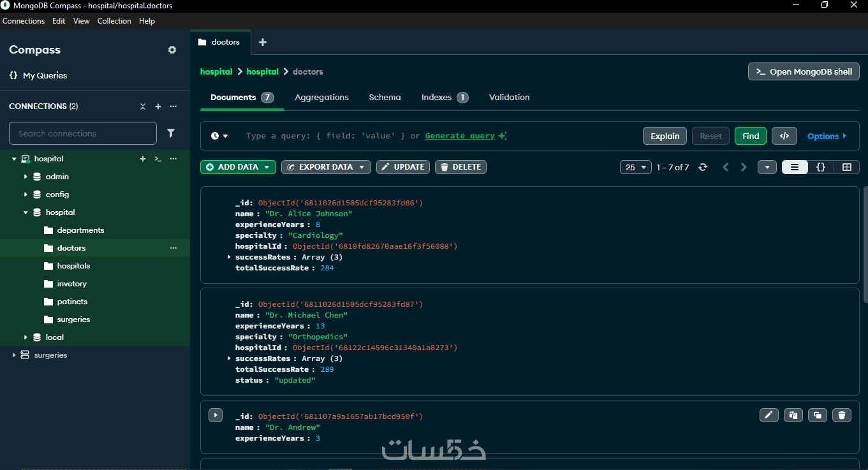Expand successRates array in Dr. Michael Chen document
This screenshot has width=868, height=470.
coord(230,358)
